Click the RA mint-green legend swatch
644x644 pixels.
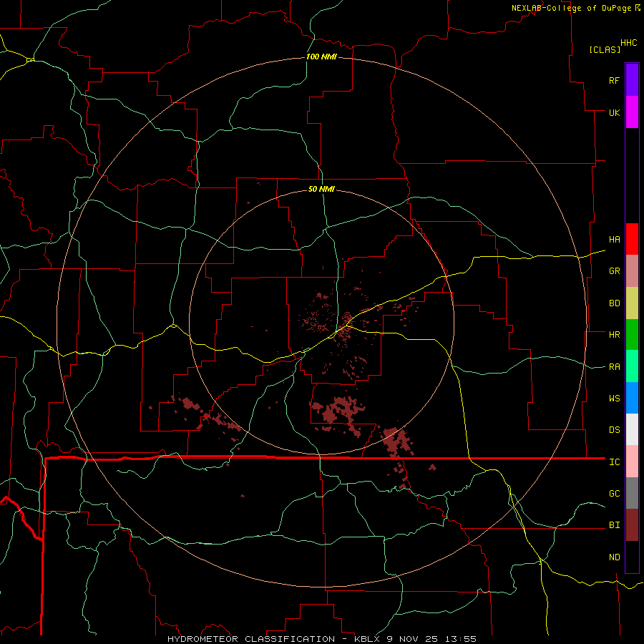click(632, 366)
